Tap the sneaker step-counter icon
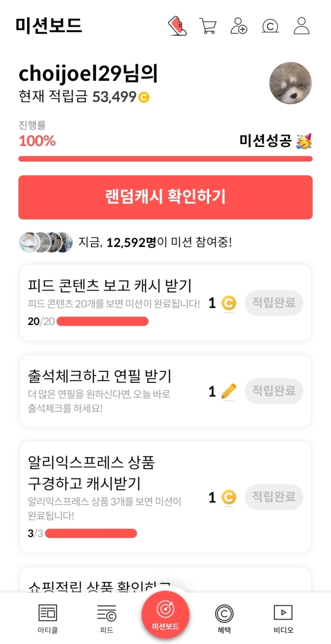 [177, 26]
